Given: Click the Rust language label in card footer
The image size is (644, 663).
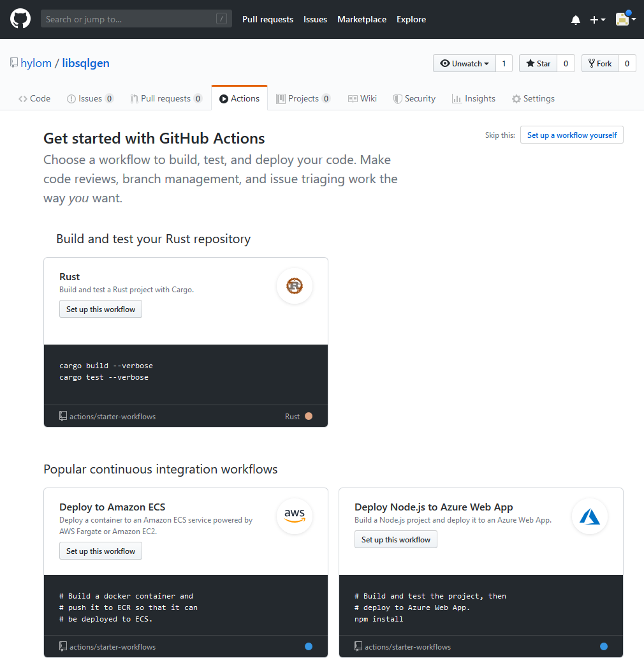Looking at the screenshot, I should click(x=292, y=417).
